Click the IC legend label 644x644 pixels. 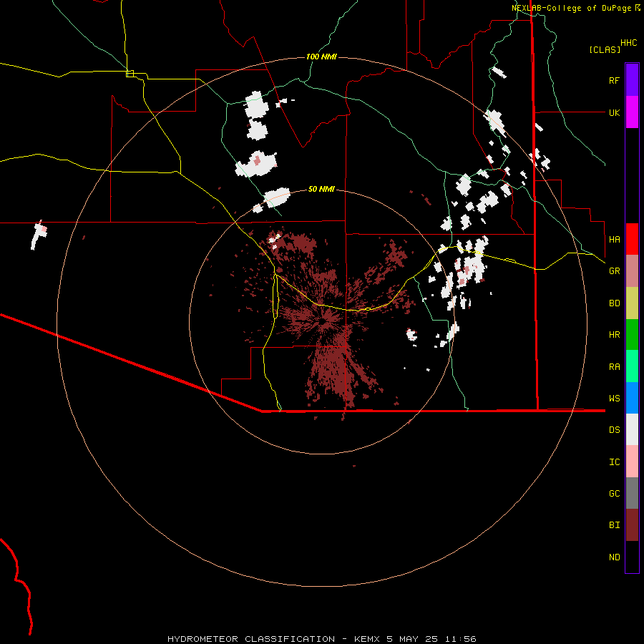[x=614, y=462]
